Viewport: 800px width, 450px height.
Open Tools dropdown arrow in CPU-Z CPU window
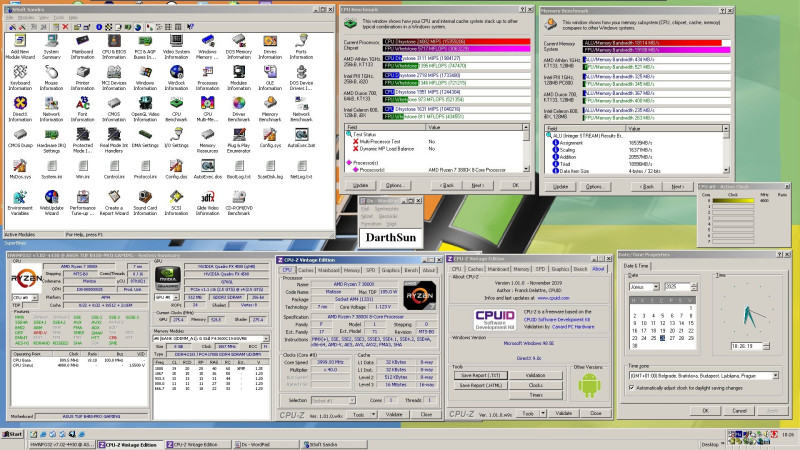point(374,414)
